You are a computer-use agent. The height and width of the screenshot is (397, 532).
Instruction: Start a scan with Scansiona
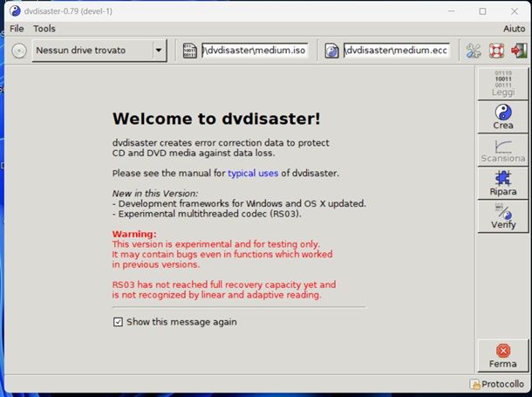pos(503,150)
